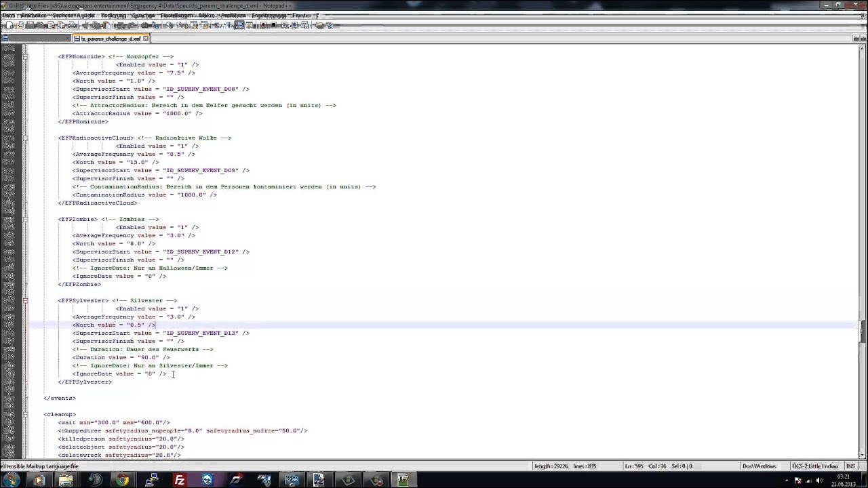Image resolution: width=868 pixels, height=488 pixels.
Task: Click the Duration value "90.0" line
Action: (x=121, y=357)
